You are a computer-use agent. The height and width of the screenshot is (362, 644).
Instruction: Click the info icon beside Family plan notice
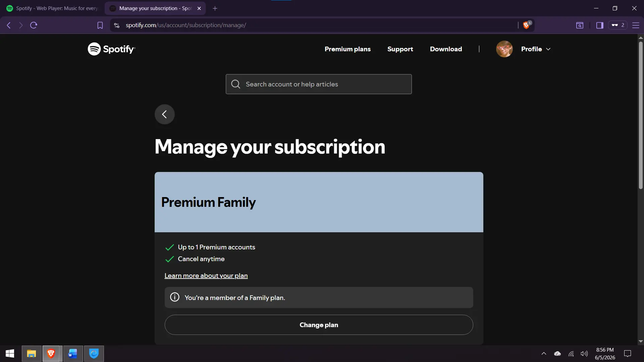(x=175, y=297)
